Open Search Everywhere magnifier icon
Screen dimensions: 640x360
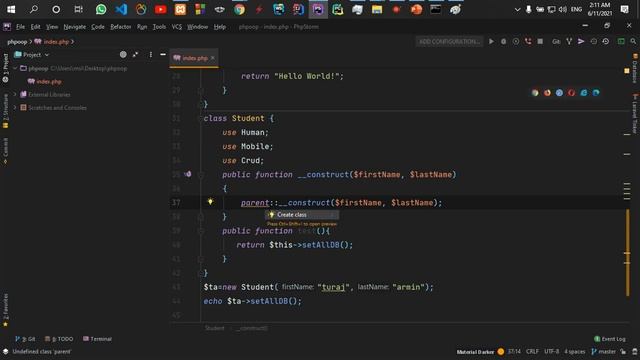[633, 42]
